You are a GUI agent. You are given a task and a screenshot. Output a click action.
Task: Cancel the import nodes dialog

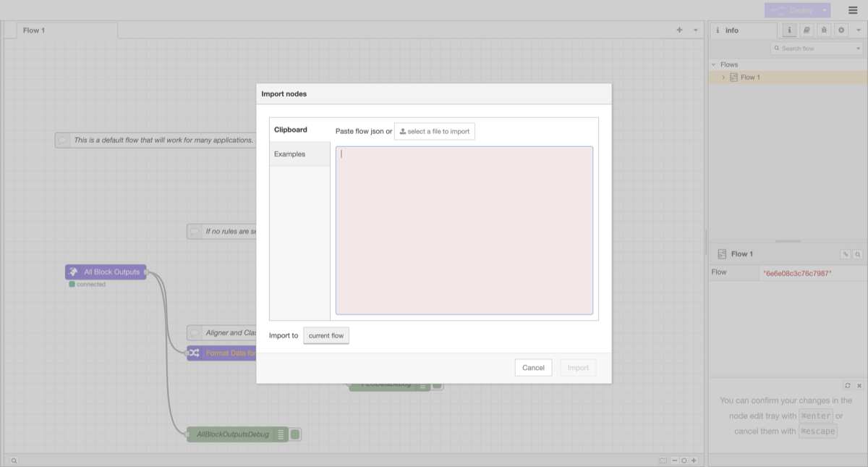(x=533, y=367)
